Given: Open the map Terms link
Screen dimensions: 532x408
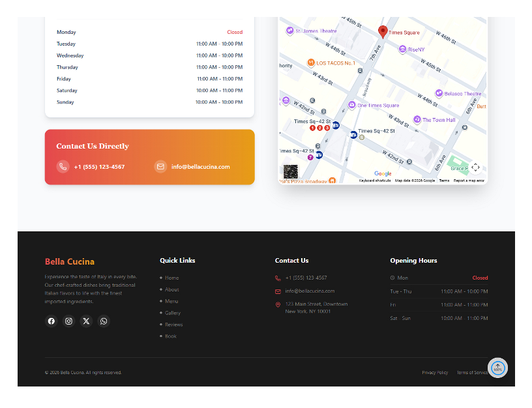Looking at the screenshot, I should point(444,181).
